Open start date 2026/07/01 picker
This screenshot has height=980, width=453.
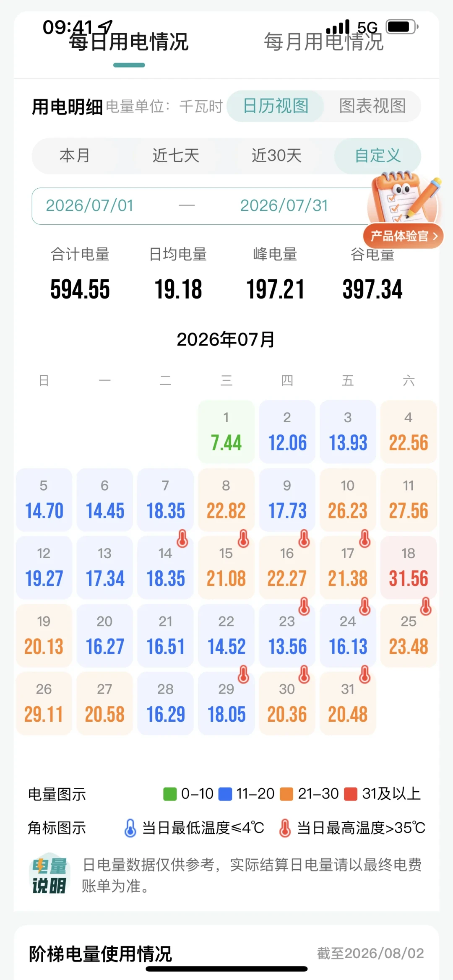point(89,206)
